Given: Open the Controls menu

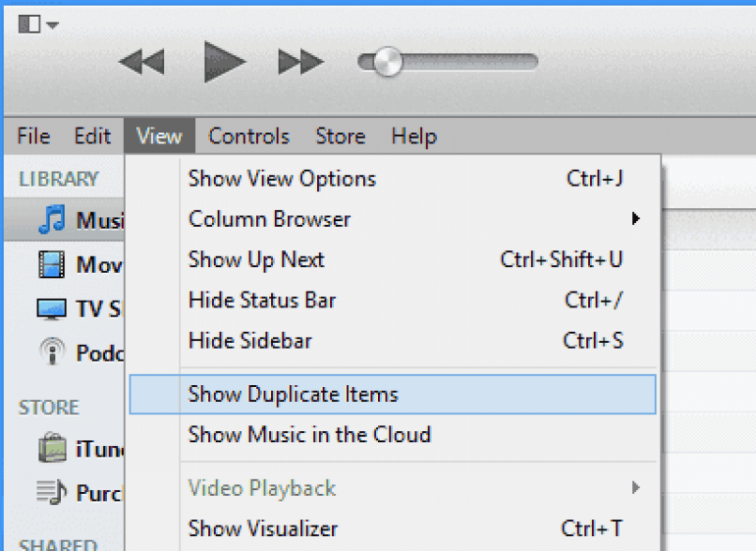Looking at the screenshot, I should (x=248, y=137).
